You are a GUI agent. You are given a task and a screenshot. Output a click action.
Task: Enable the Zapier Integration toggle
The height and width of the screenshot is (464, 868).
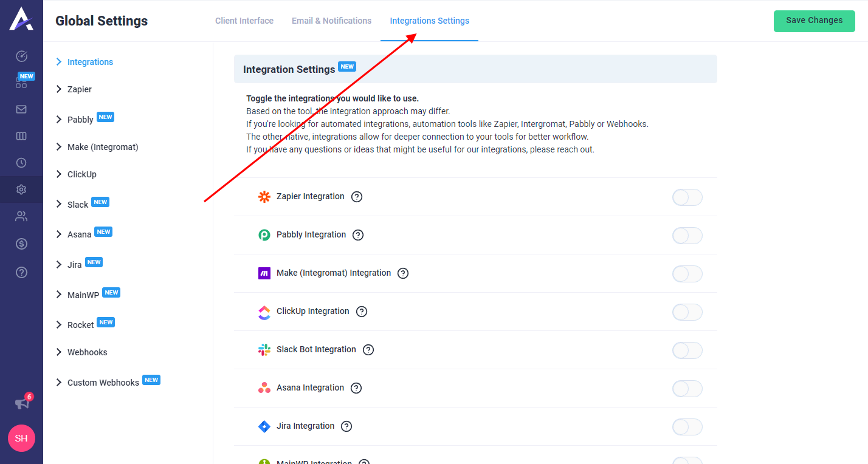coord(687,197)
